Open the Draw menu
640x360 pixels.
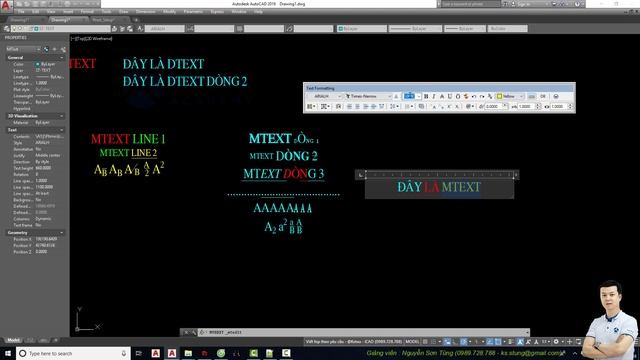(x=123, y=12)
